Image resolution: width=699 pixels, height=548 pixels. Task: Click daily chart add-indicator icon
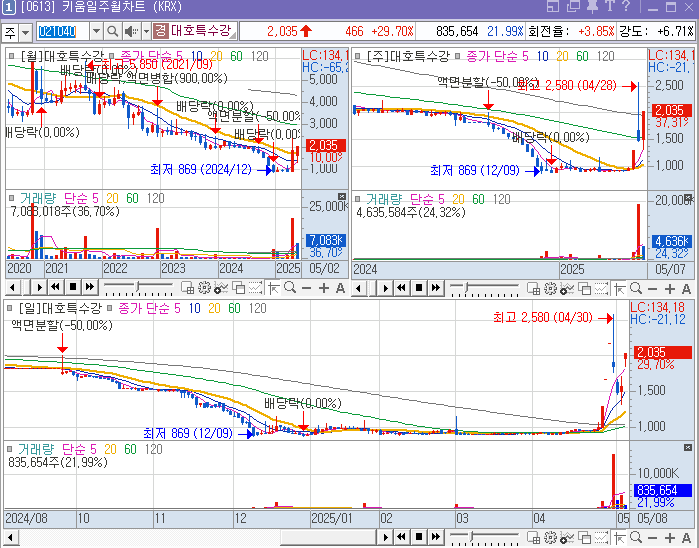[567, 538]
